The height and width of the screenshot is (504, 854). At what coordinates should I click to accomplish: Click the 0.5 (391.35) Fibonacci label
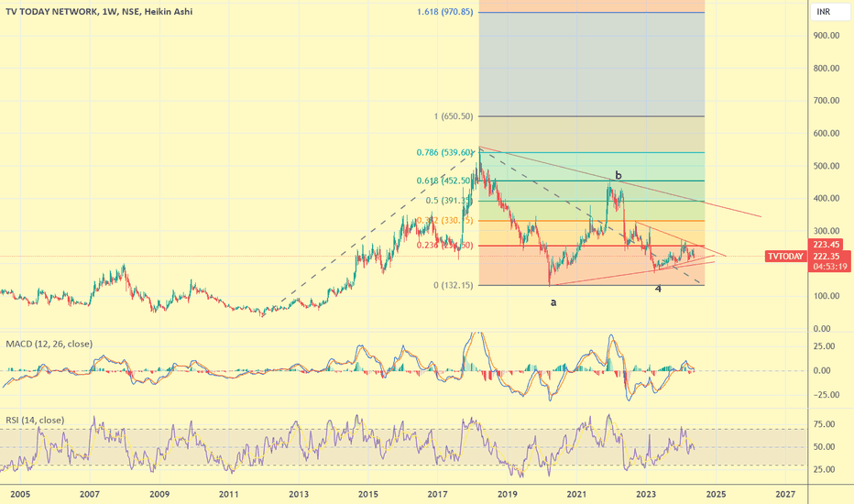click(x=449, y=201)
